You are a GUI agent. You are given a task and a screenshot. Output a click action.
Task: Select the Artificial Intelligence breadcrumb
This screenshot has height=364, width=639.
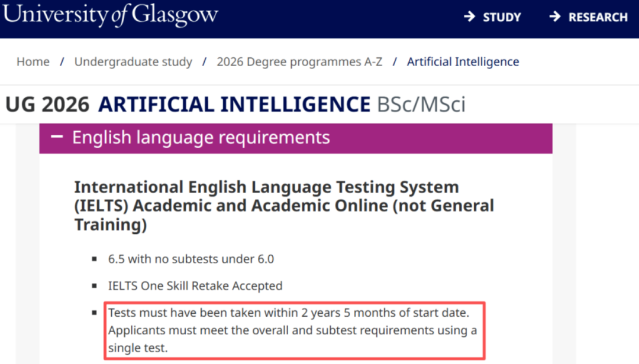pos(463,61)
